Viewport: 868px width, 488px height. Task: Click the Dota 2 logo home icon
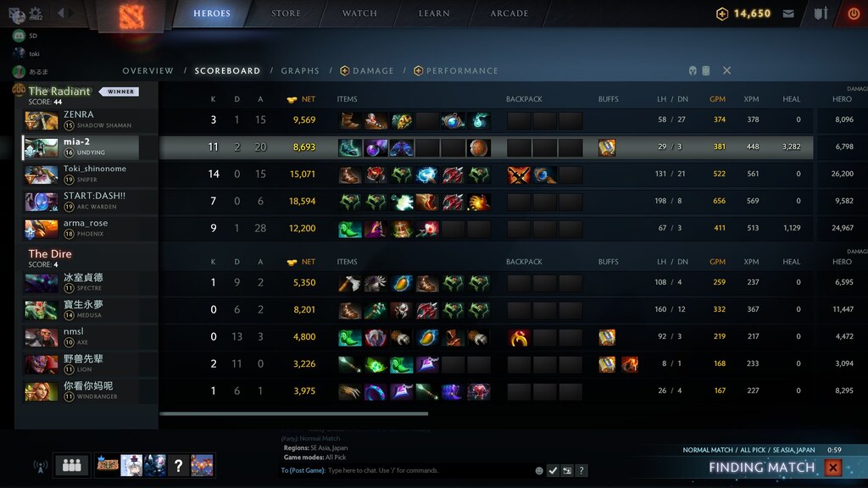coord(131,15)
